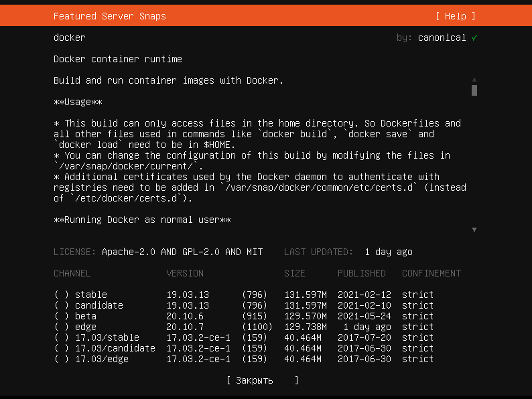The image size is (532, 399).
Task: Click version 20.10.6 in beta row
Action: (x=185, y=316)
